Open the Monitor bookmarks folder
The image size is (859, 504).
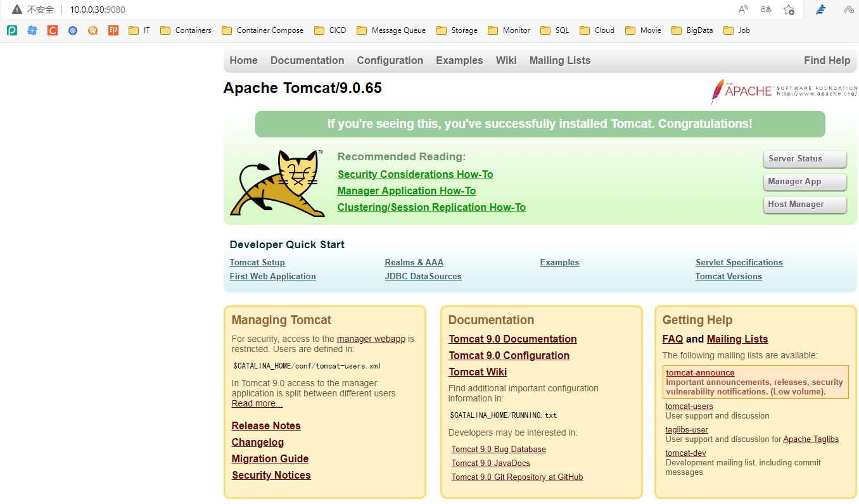click(x=509, y=30)
